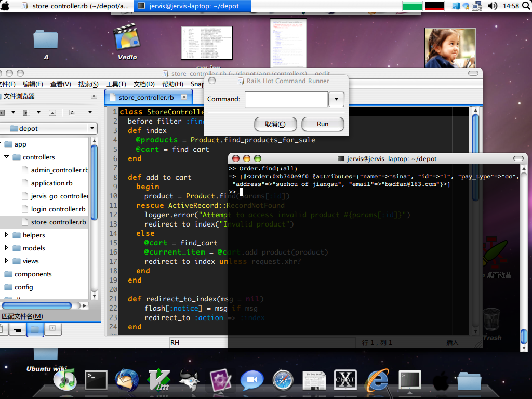
Task: Open the 工具(T) menu in gedit
Action: click(116, 84)
